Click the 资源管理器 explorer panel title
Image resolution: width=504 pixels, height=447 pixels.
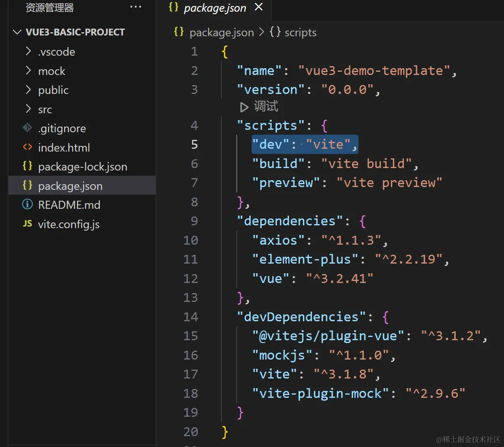[50, 7]
